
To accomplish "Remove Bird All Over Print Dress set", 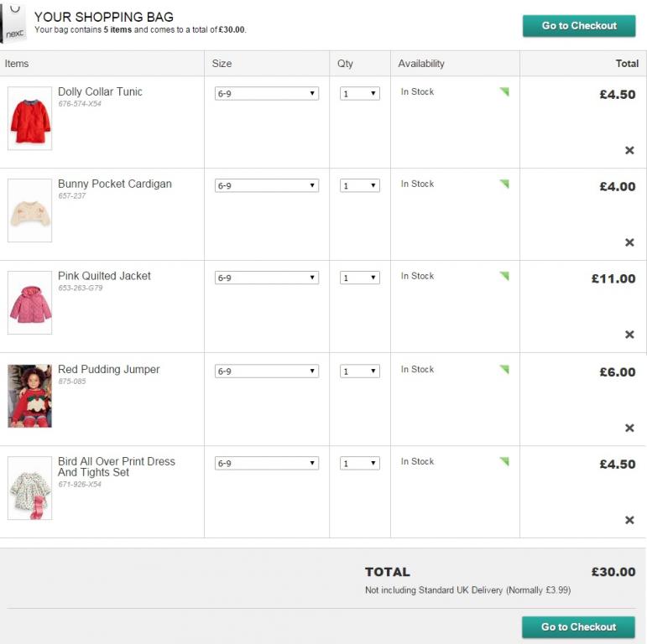I will pyautogui.click(x=629, y=521).
